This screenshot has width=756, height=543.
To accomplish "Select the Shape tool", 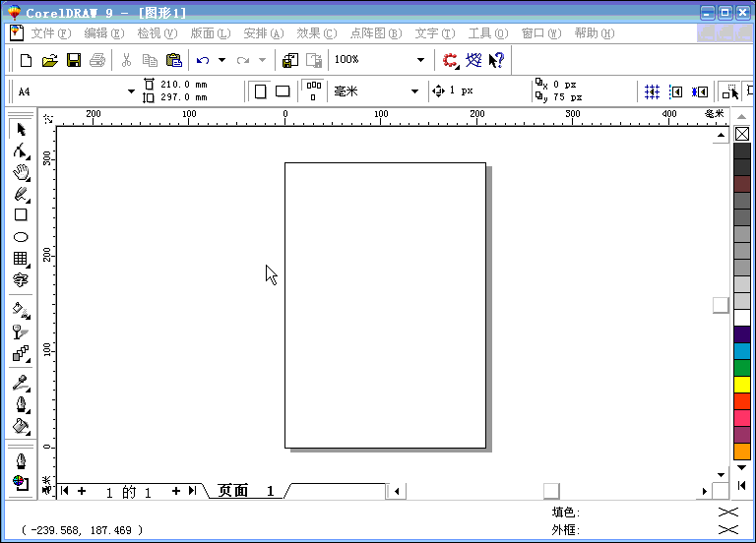I will tap(21, 151).
